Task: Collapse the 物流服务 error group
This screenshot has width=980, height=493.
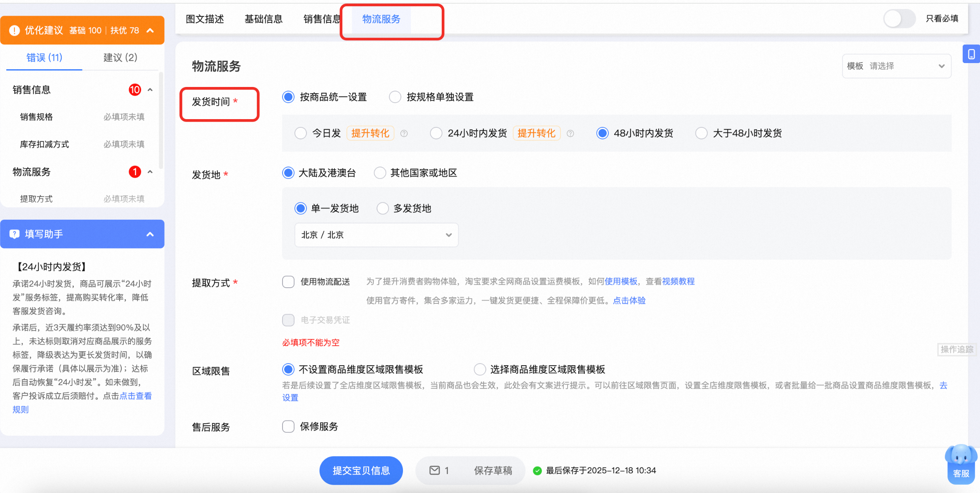Action: tap(150, 172)
